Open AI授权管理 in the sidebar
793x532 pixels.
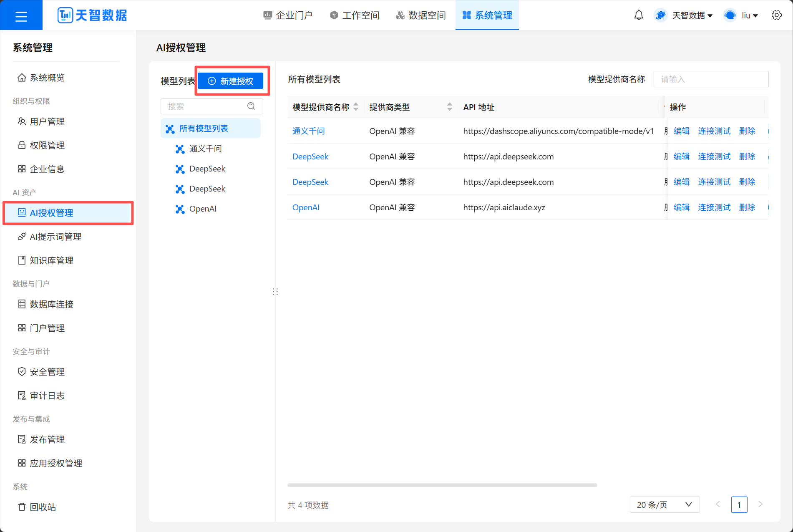tap(68, 213)
